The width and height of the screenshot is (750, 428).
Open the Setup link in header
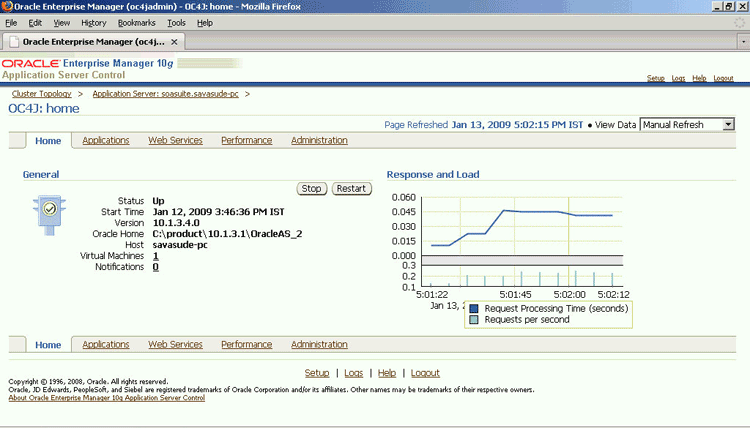656,78
